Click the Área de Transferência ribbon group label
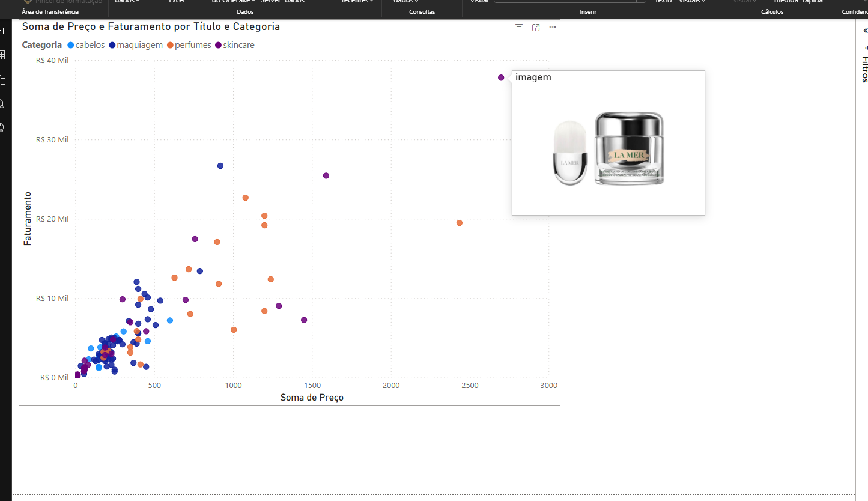868x501 pixels. pyautogui.click(x=50, y=12)
